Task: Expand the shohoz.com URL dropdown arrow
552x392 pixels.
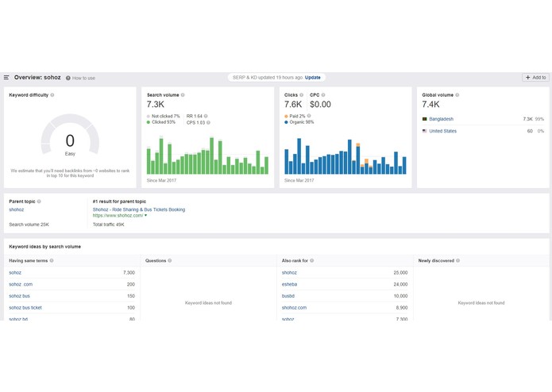Action: tap(146, 216)
